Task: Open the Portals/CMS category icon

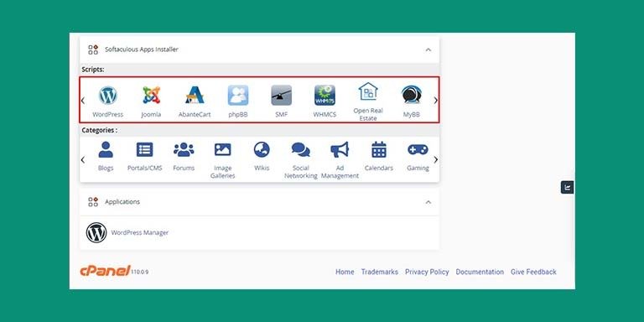Action: 144,149
